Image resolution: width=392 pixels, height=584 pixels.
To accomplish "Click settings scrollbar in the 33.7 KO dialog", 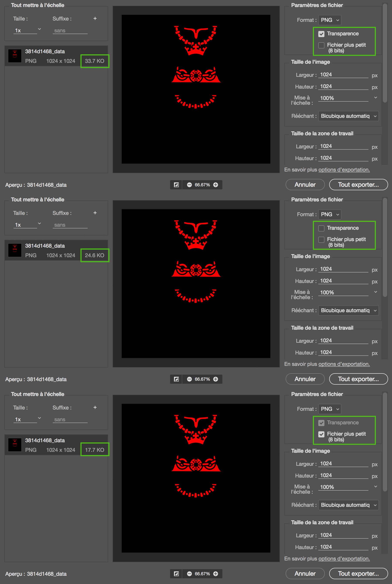I will 385,53.
